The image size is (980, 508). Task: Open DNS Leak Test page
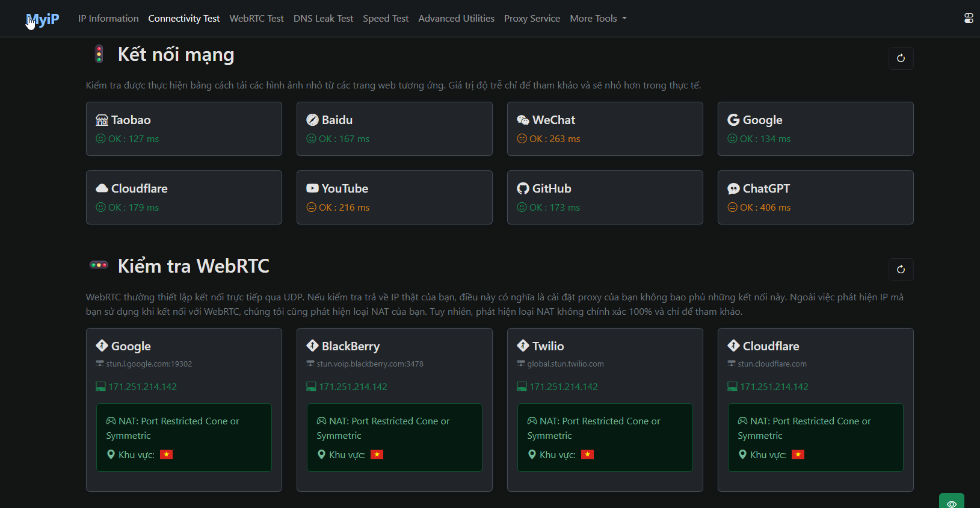coord(323,19)
